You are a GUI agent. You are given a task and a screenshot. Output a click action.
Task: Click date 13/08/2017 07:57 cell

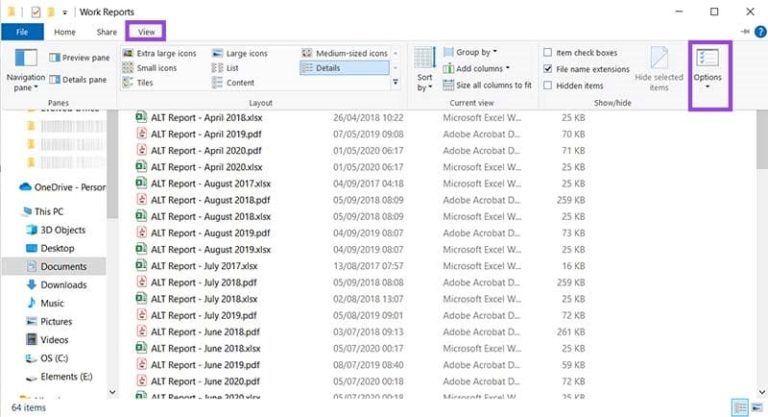pyautogui.click(x=368, y=266)
